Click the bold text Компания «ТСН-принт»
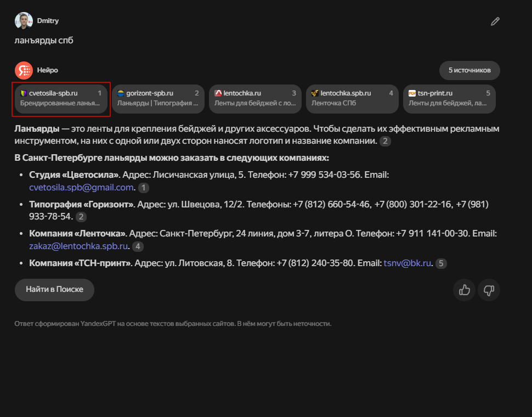Viewport: 532px width, 417px height. point(81,263)
